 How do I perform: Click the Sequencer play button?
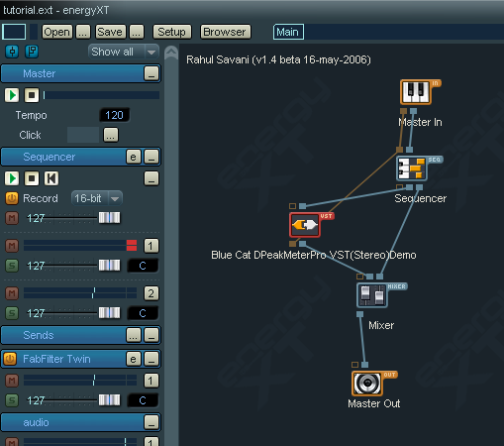point(12,178)
